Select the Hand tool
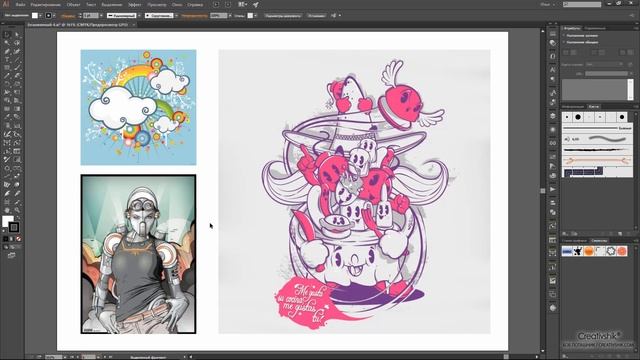Screen dimensions: 640x360 point(7,210)
